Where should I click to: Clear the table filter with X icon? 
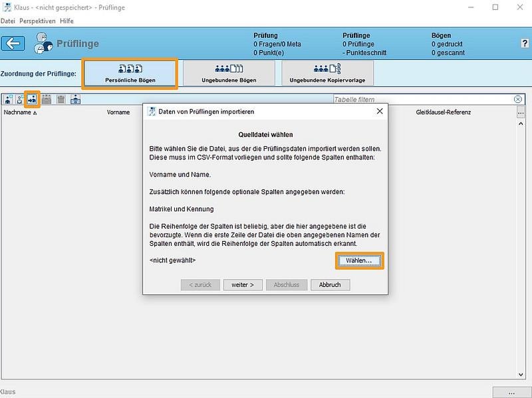pos(518,99)
